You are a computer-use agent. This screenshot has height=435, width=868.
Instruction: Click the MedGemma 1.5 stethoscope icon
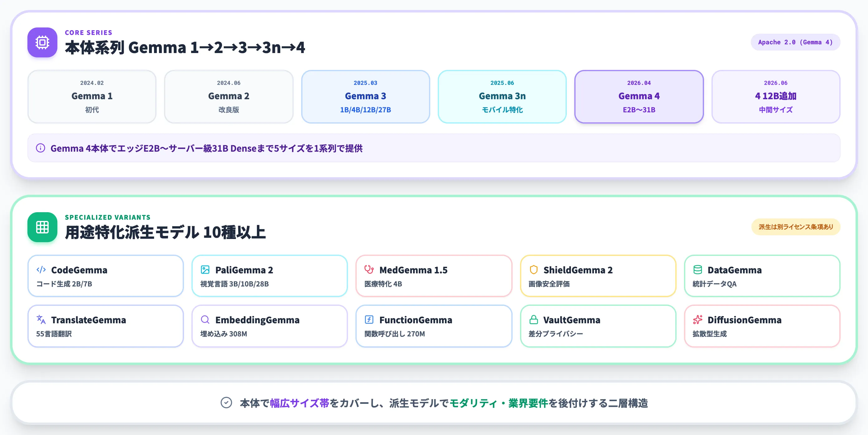coord(369,269)
